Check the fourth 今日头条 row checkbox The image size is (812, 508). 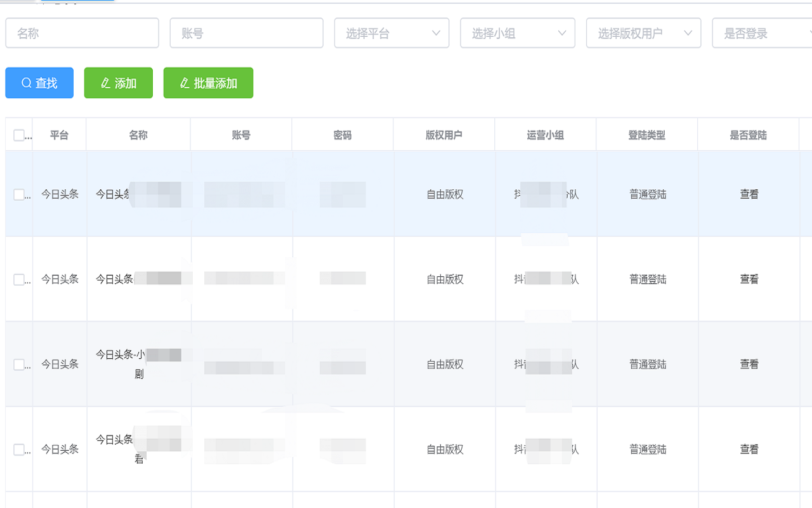(18, 450)
